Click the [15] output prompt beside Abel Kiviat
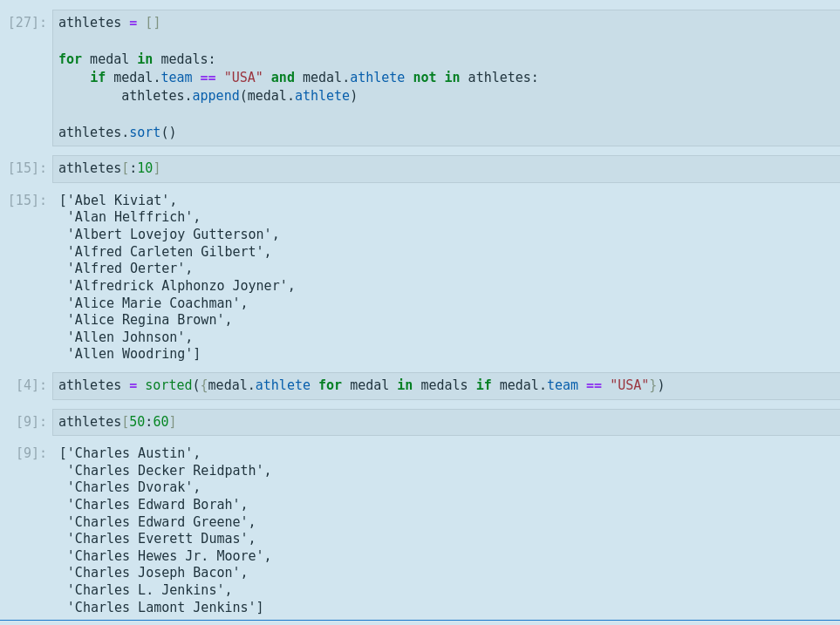The height and width of the screenshot is (625, 840). (27, 200)
